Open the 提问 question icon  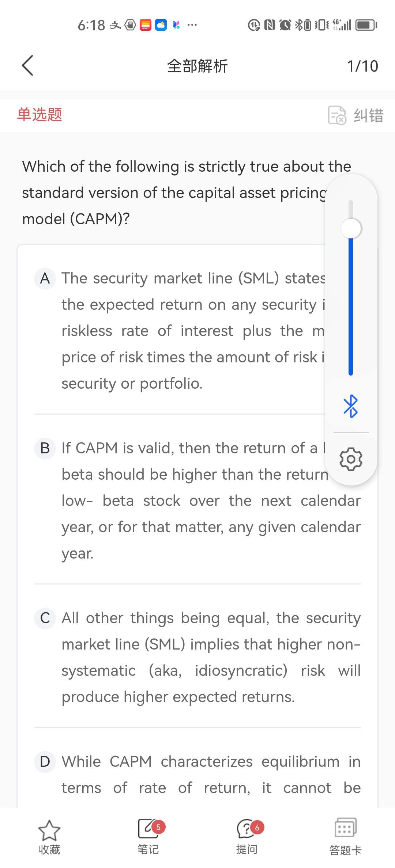tap(247, 829)
